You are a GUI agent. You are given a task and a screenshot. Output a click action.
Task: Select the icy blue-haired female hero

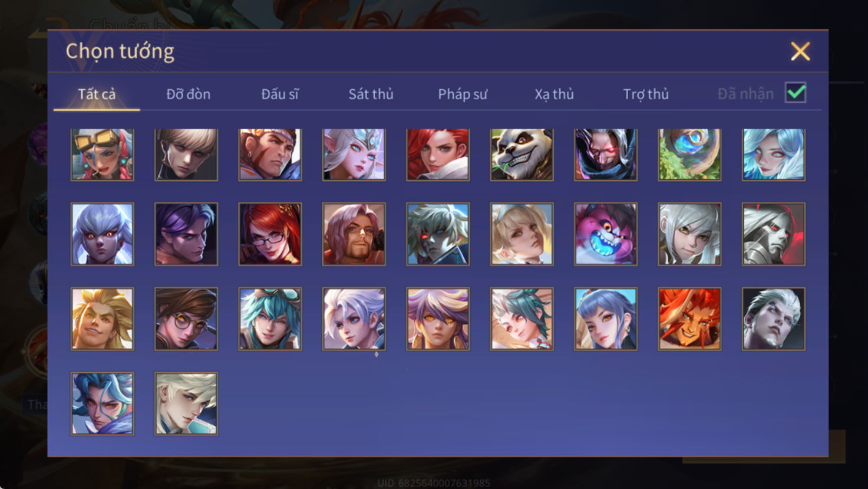click(x=774, y=155)
